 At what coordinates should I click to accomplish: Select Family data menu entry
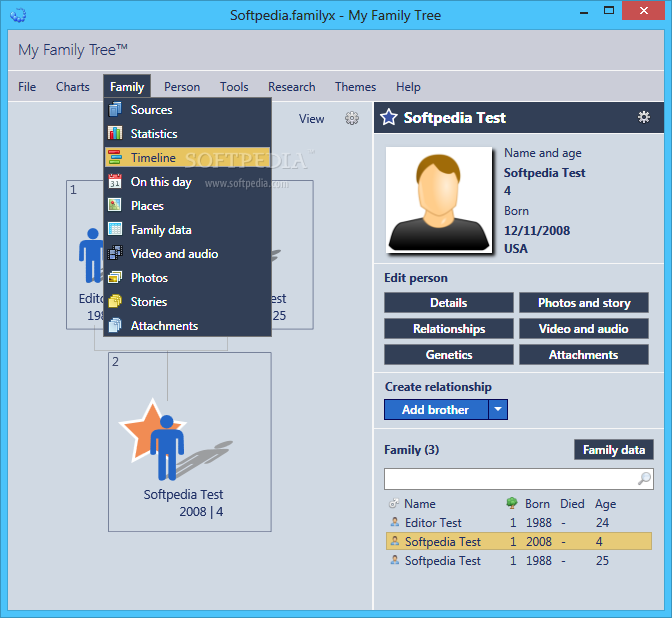click(x=188, y=230)
